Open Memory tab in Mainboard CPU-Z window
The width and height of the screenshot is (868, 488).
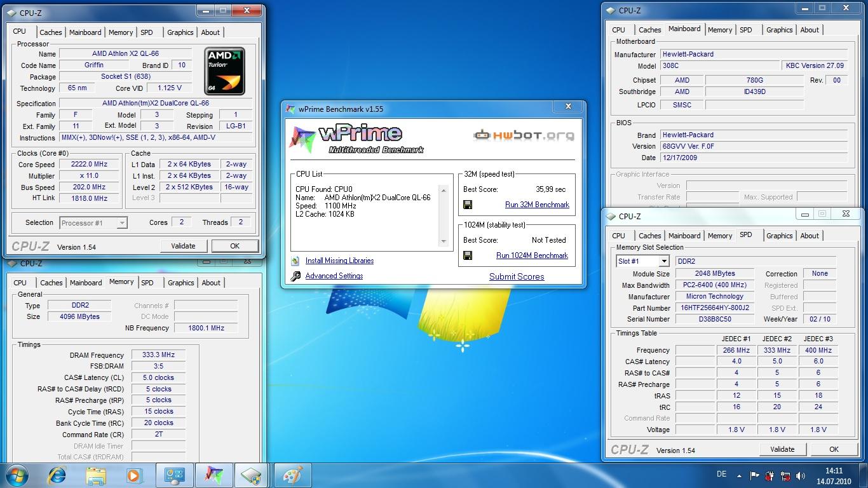[x=720, y=30]
